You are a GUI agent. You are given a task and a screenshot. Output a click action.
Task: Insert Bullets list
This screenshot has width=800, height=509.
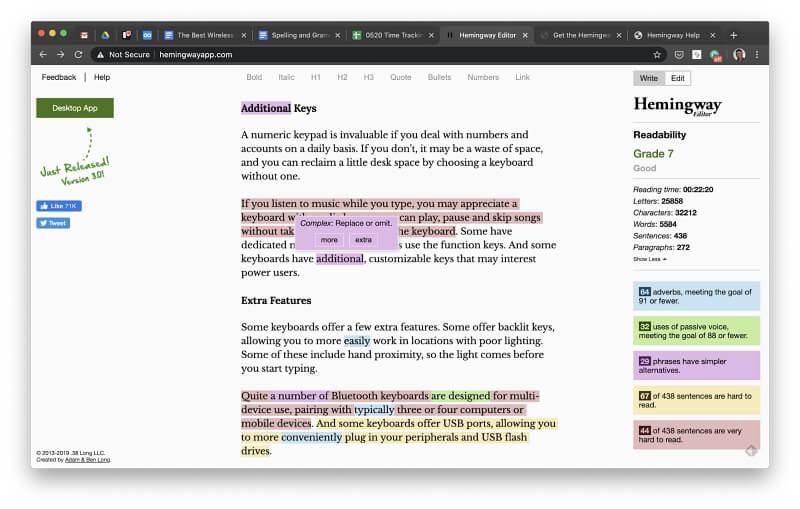pyautogui.click(x=439, y=77)
